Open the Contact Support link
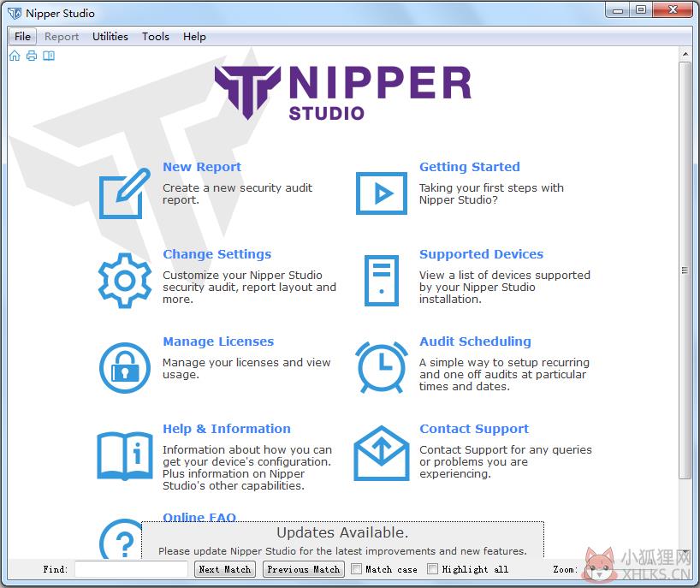 tap(474, 429)
